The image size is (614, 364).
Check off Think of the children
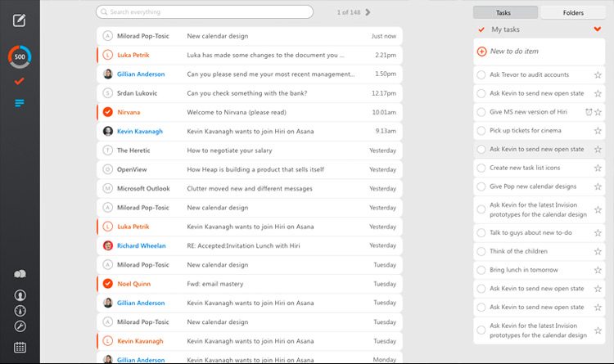point(481,251)
